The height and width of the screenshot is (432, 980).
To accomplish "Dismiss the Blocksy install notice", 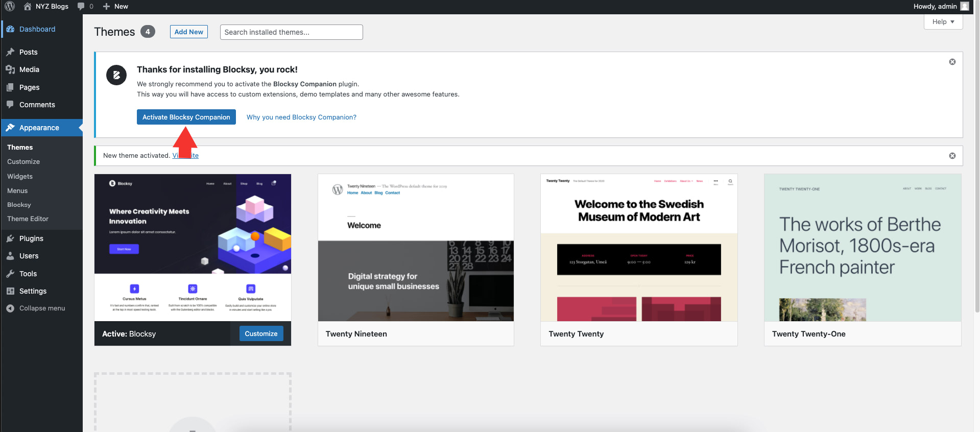I will point(952,62).
